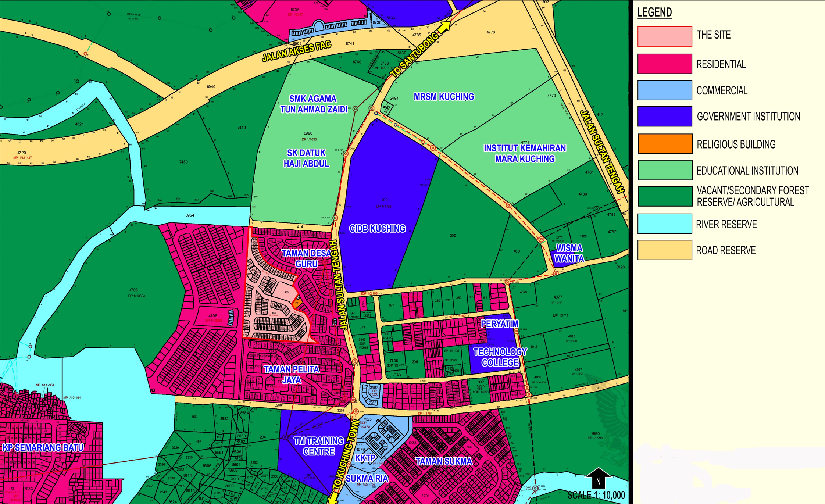
Task: Click the Jalan Akses FAC road label
Action: pos(296,51)
